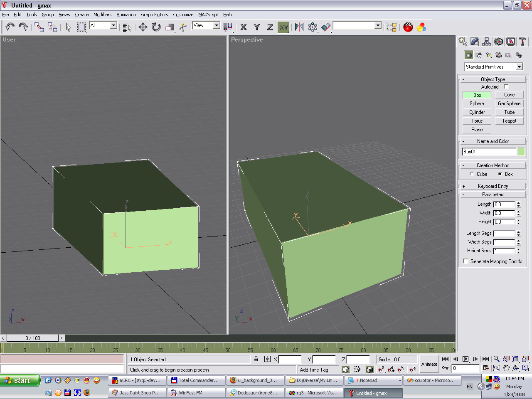
Task: Open the Utilities hammer panel
Action: pyautogui.click(x=522, y=42)
